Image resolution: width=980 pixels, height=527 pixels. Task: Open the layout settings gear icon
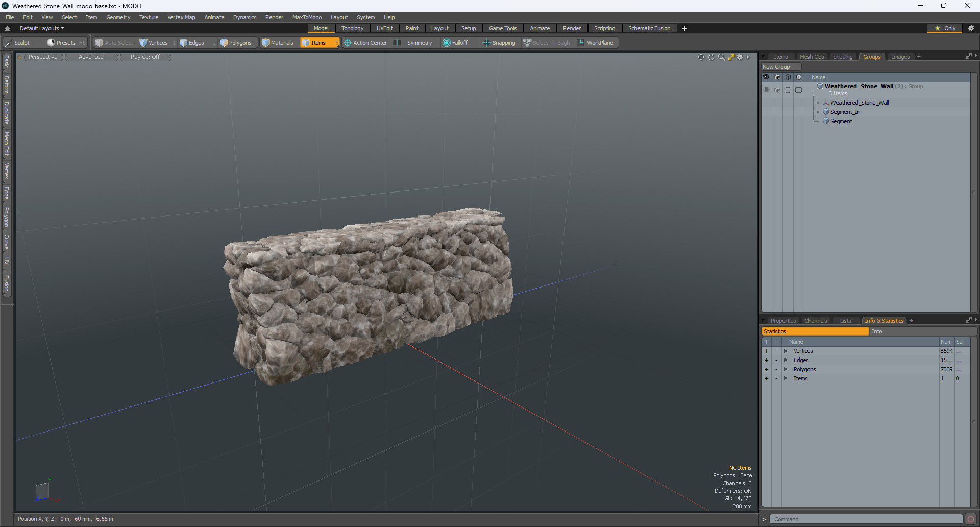[971, 28]
